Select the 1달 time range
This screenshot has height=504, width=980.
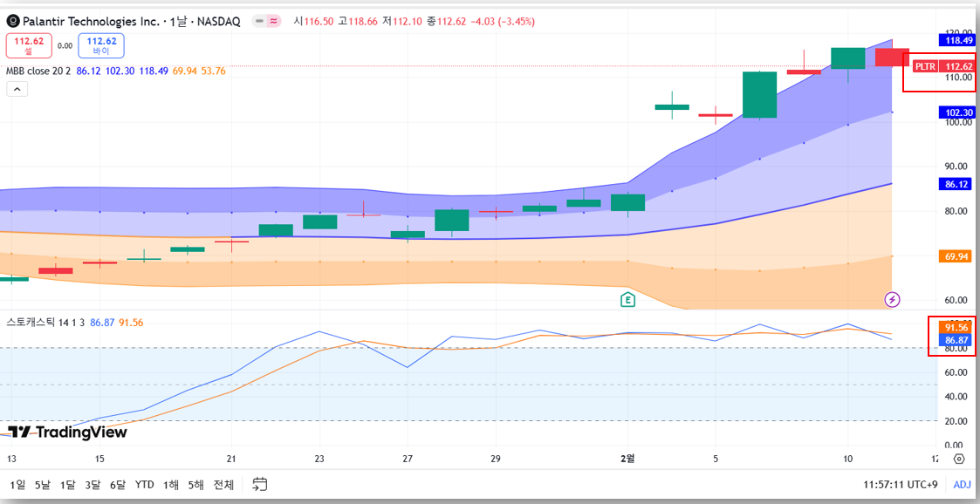point(67,485)
